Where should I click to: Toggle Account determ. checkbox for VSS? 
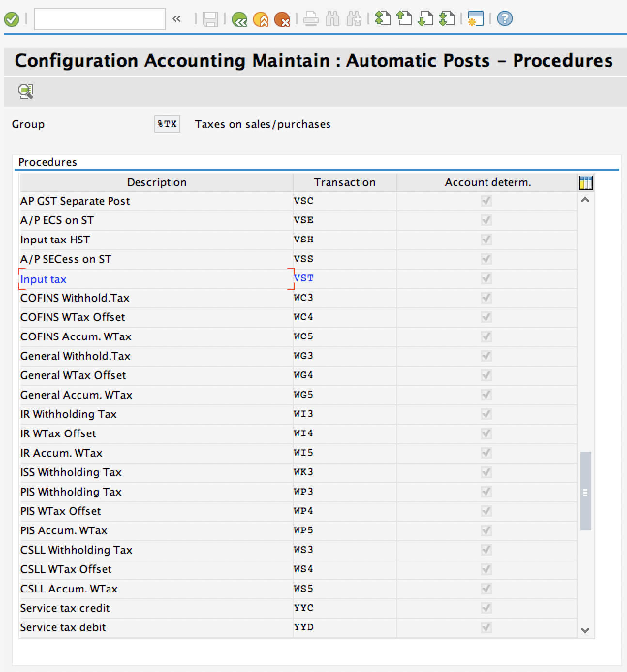point(486,259)
